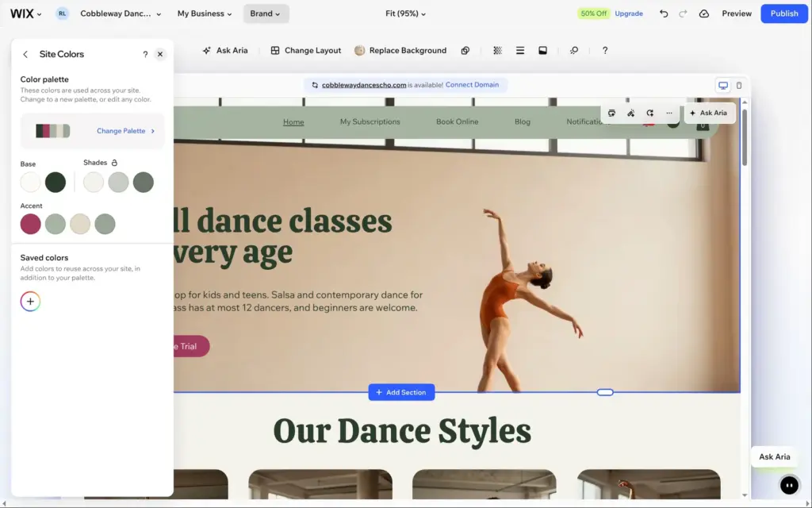Image resolution: width=812 pixels, height=508 pixels.
Task: Close the Site Colors panel
Action: (x=160, y=54)
